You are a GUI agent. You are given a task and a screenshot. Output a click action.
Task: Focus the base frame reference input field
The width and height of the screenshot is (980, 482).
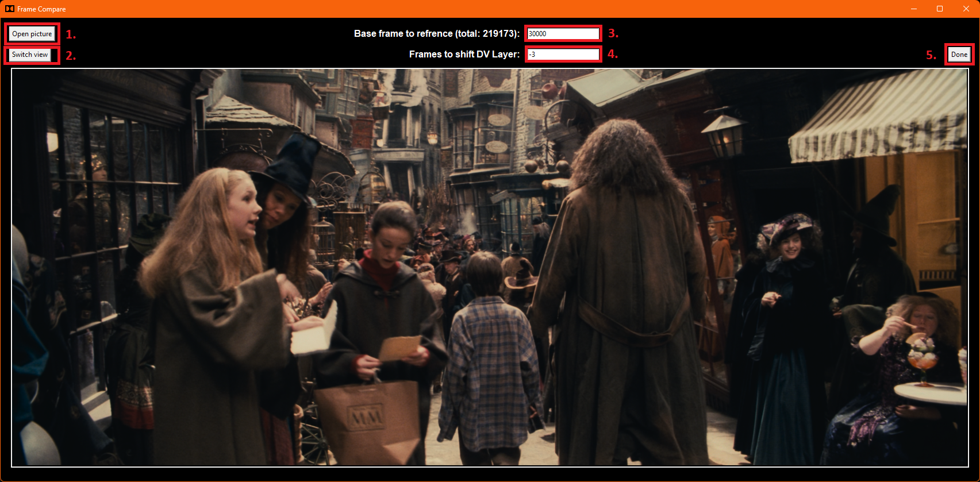point(563,34)
